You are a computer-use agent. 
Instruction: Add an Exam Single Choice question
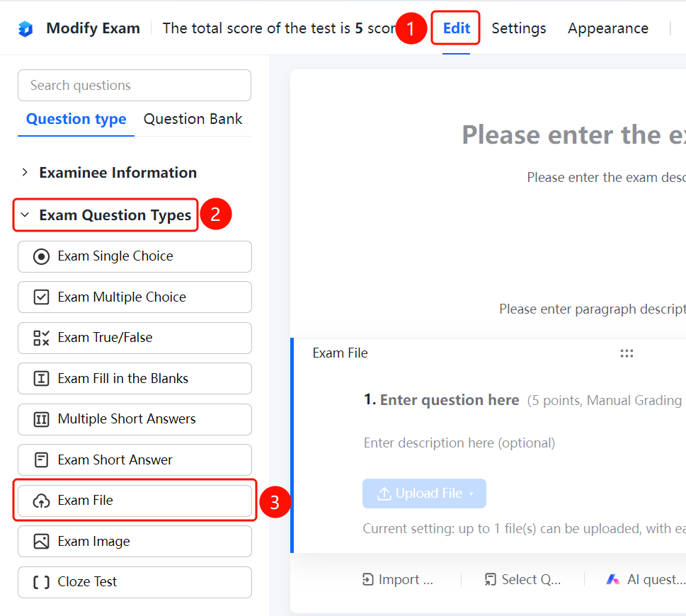(x=135, y=256)
